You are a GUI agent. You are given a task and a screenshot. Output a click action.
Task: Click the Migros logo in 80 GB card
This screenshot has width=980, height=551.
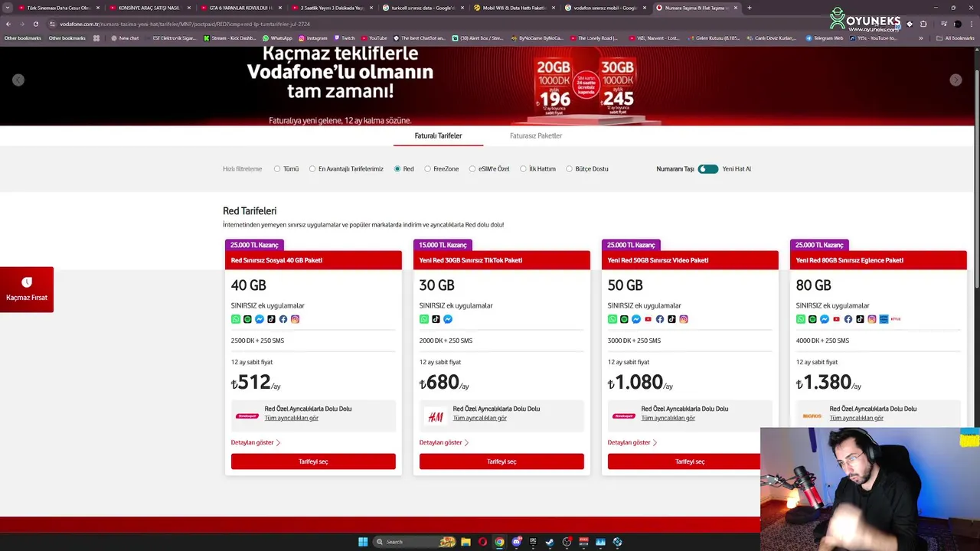(x=812, y=416)
